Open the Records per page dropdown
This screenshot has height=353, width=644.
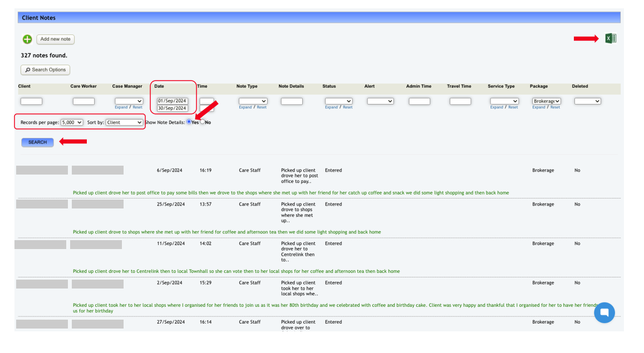coord(72,122)
